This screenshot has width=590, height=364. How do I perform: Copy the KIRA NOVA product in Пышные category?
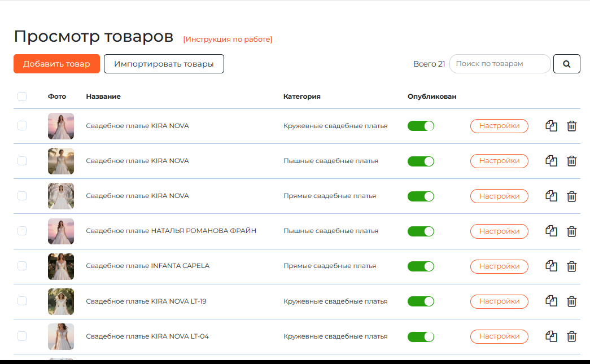[x=551, y=161]
